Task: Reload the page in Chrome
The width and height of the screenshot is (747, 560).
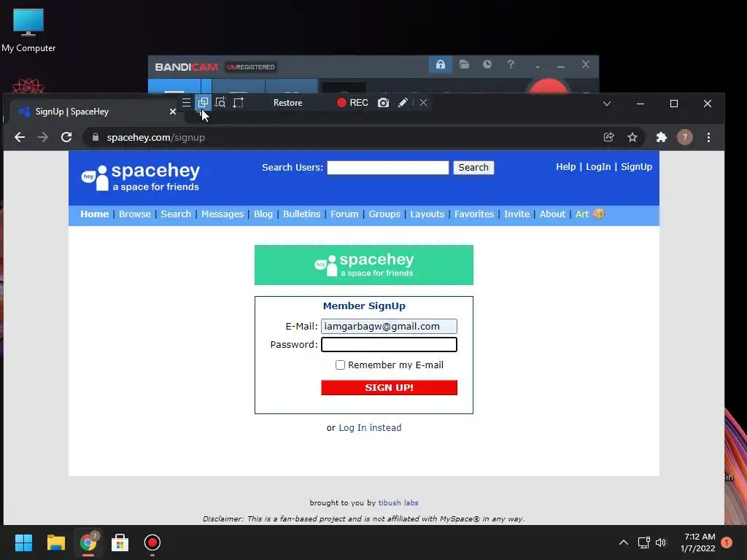Action: [66, 137]
